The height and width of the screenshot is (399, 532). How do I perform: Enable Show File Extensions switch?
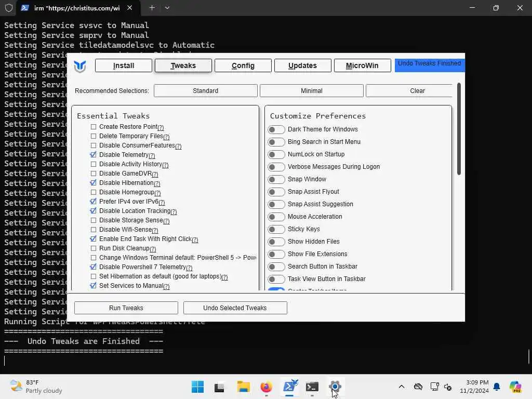click(x=276, y=254)
